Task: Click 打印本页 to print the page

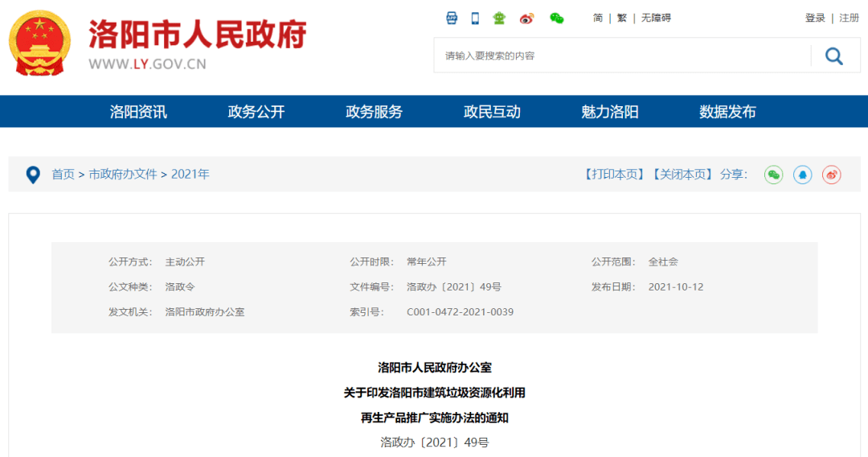Action: click(614, 175)
